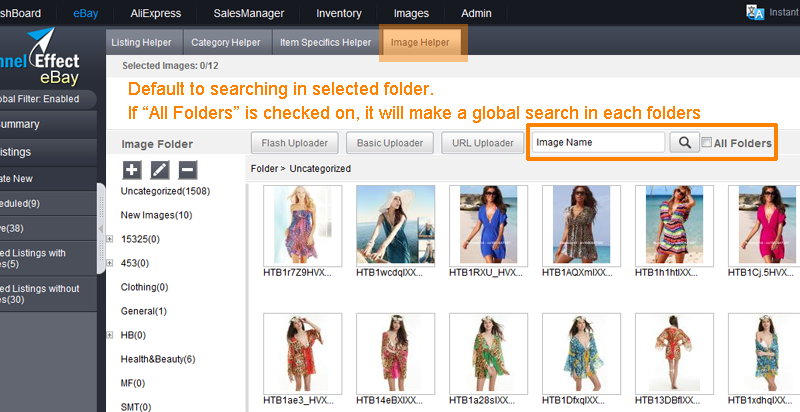Expand the 15325(0) folder
Screen dimensions: 800x412
[x=110, y=239]
